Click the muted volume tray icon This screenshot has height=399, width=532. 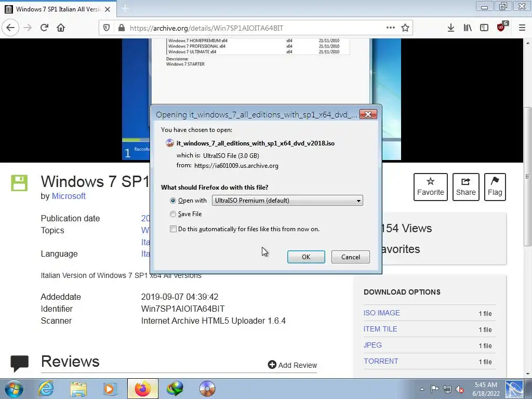[460, 390]
